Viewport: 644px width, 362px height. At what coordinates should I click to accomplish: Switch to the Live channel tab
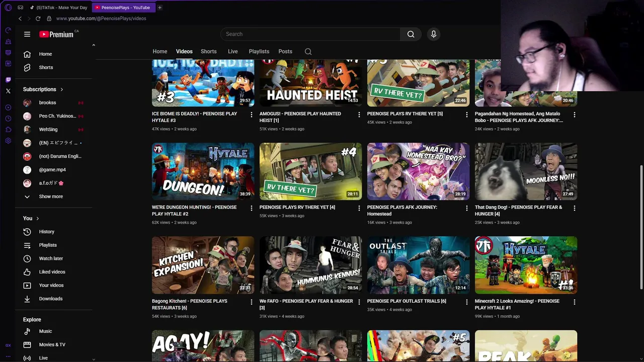pyautogui.click(x=233, y=51)
